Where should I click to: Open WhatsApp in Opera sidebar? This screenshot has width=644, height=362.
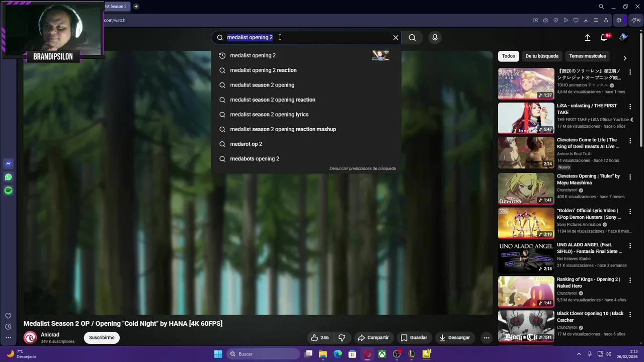[x=8, y=177]
